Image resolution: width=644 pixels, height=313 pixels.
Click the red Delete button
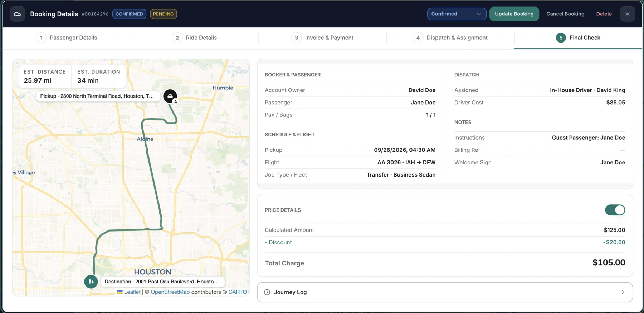pyautogui.click(x=604, y=14)
